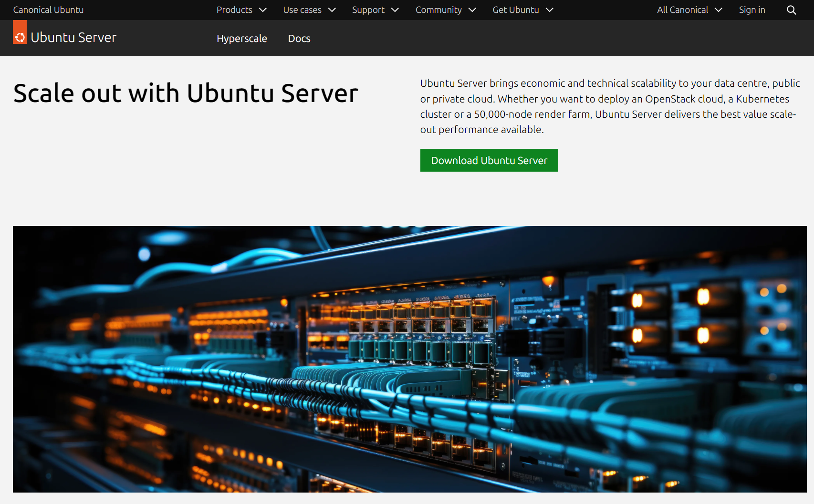Click the orange Ubuntu logo icon

(20, 32)
